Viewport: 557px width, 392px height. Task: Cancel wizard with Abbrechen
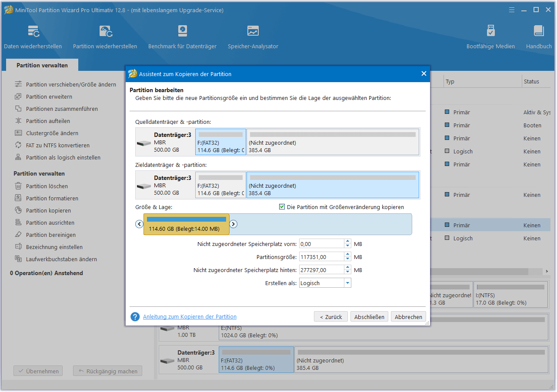408,317
